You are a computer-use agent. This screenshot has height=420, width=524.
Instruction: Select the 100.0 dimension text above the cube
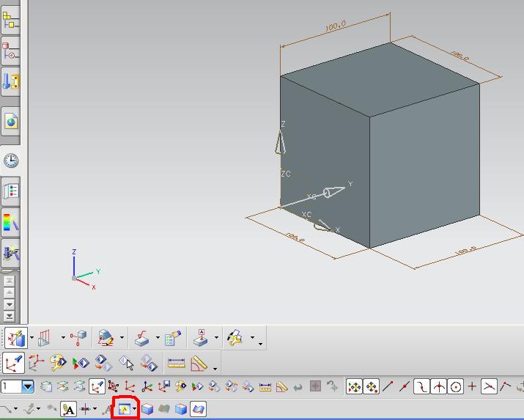[336, 26]
